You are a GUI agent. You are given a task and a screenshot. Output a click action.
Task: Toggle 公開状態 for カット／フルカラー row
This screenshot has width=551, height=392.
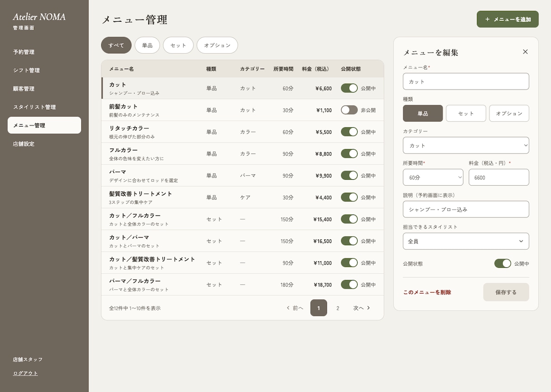click(x=349, y=219)
